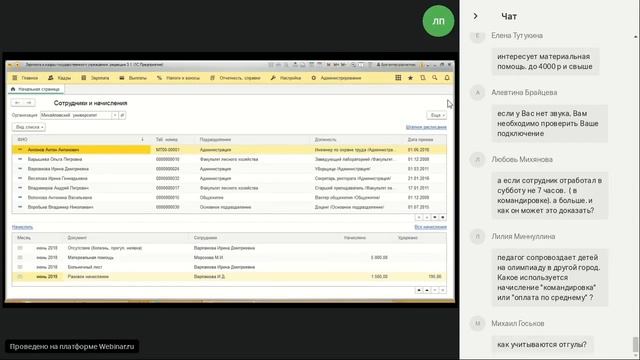Open the Организация dropdown arrow
The image size is (640, 360).
click(x=115, y=115)
